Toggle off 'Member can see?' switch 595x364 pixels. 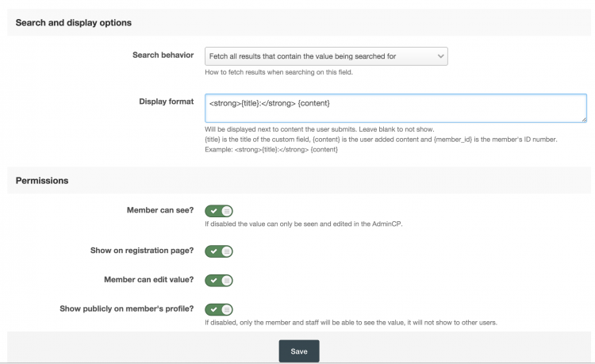(x=219, y=211)
